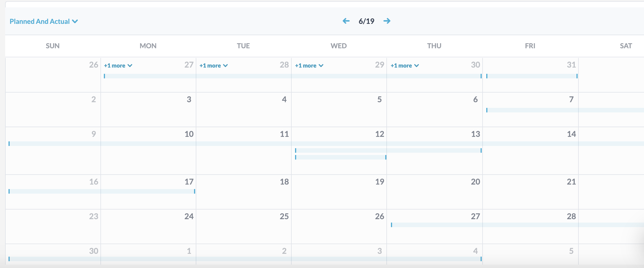Screen dimensions: 644x268
Task: Select day 4 in the calendar
Action: click(284, 99)
